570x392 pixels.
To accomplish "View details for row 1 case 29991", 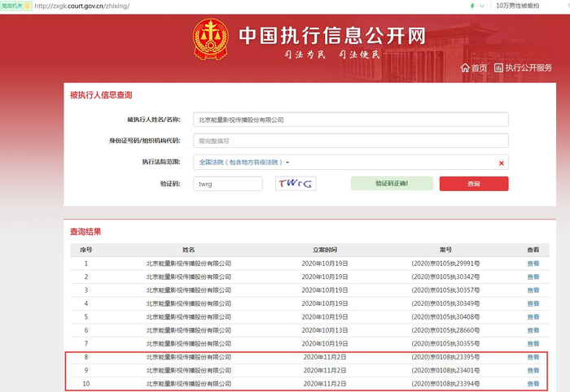I will [x=533, y=264].
